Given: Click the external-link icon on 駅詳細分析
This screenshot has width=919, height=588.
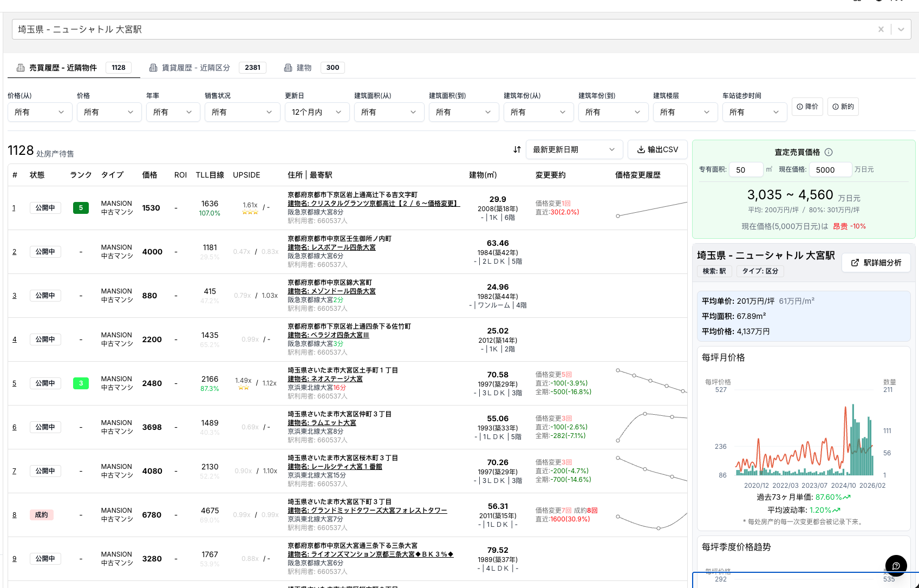Looking at the screenshot, I should [x=855, y=263].
